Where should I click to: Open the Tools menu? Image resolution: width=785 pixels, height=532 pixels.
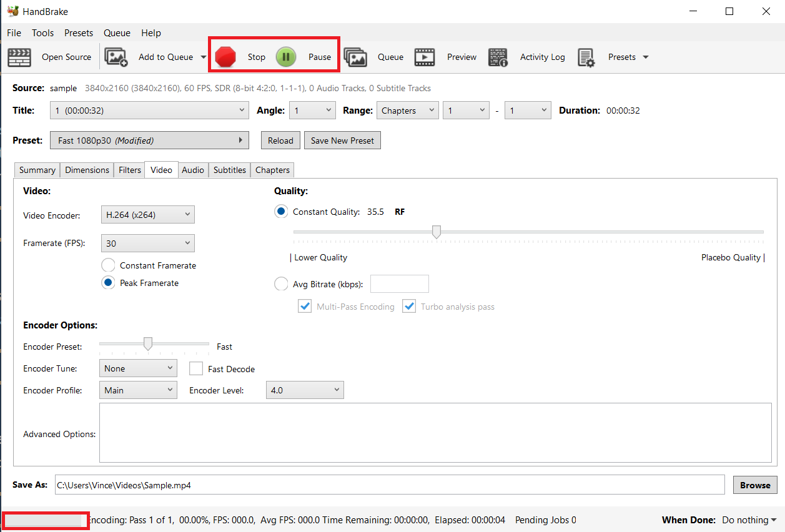43,33
